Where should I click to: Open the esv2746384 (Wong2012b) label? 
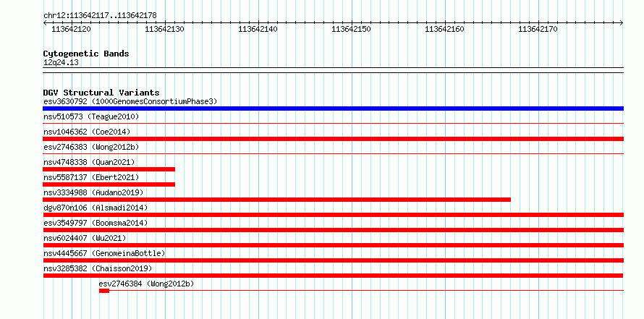click(147, 284)
